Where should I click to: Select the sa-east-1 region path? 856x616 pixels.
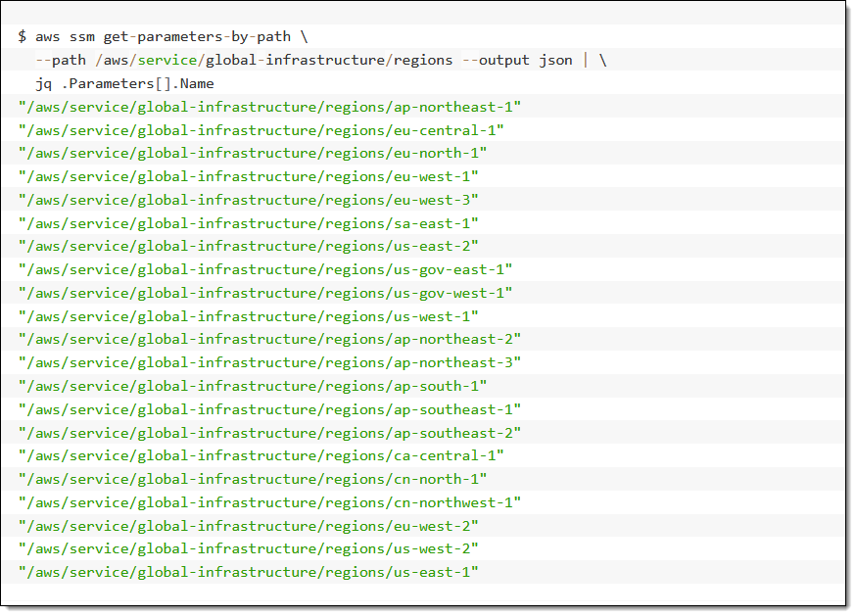(249, 224)
